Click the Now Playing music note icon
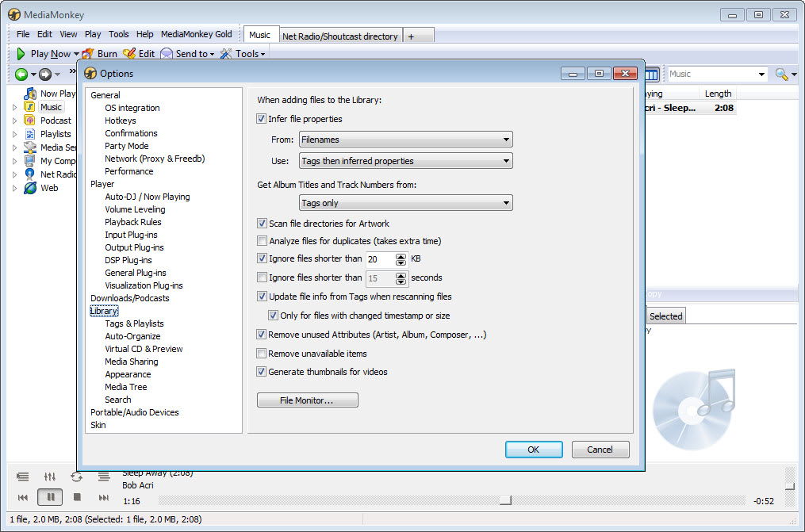Viewport: 805px width, 532px height. coord(30,94)
